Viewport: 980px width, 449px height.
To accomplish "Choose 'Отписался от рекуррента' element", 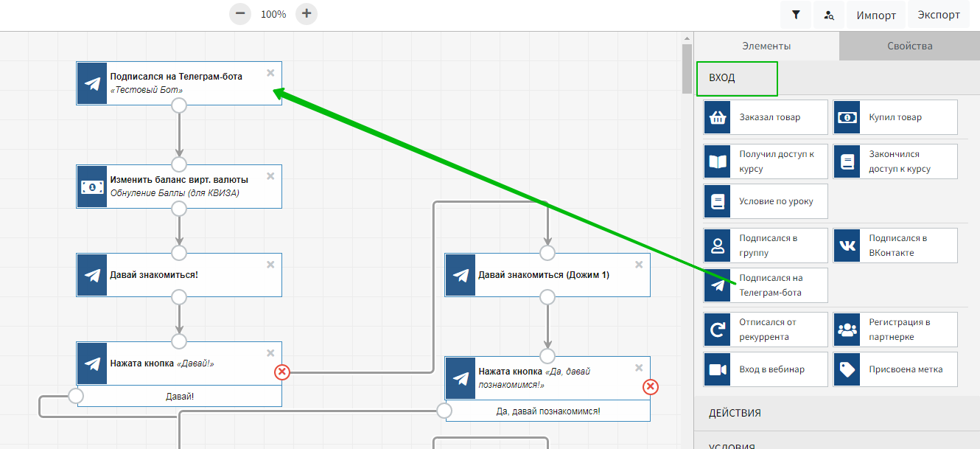I will pyautogui.click(x=765, y=330).
